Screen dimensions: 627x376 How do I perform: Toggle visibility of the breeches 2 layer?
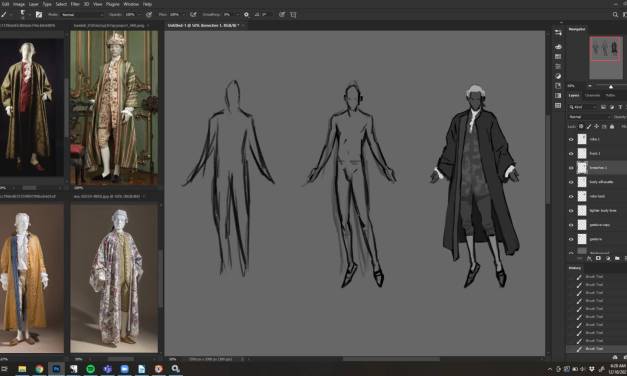(571, 168)
